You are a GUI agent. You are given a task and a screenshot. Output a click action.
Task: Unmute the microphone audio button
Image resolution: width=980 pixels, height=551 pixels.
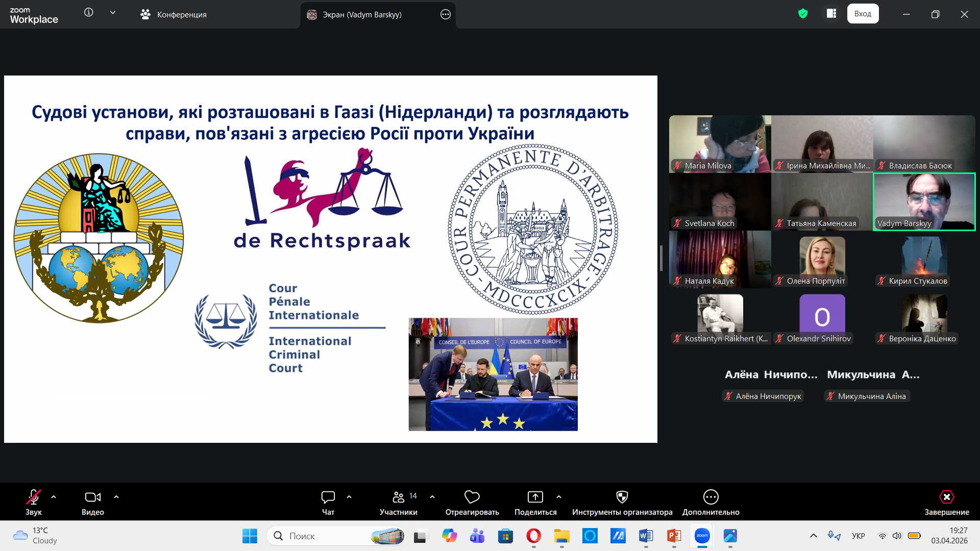click(x=34, y=503)
